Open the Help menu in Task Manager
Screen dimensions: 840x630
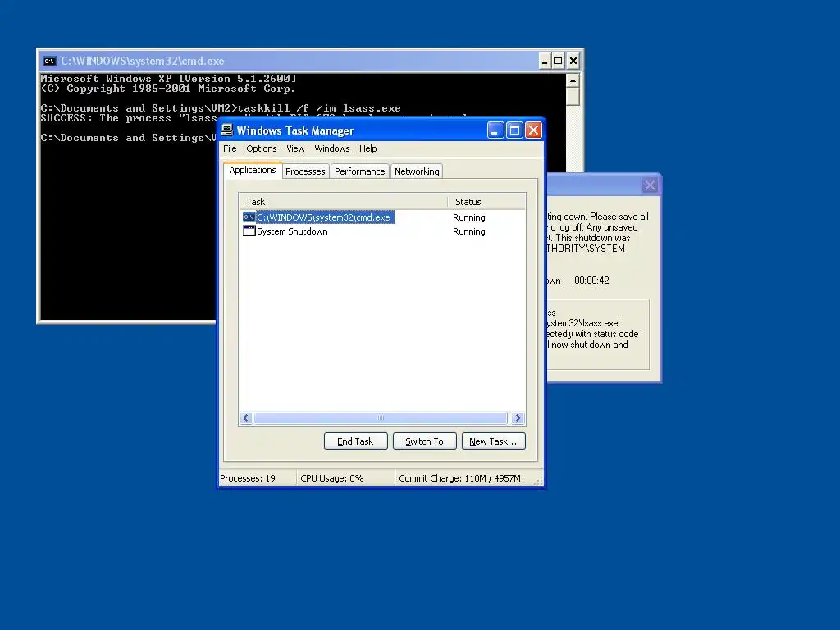pyautogui.click(x=367, y=148)
